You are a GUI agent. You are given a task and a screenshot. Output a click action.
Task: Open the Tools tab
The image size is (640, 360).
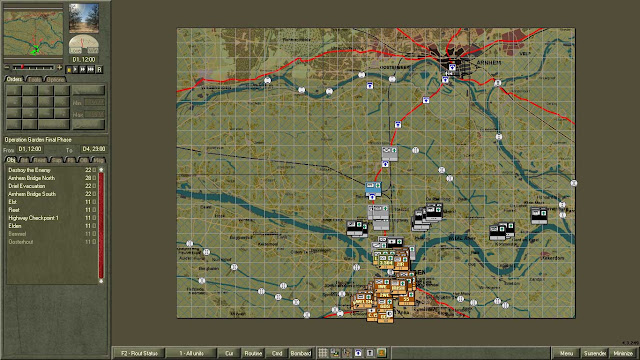tap(35, 79)
